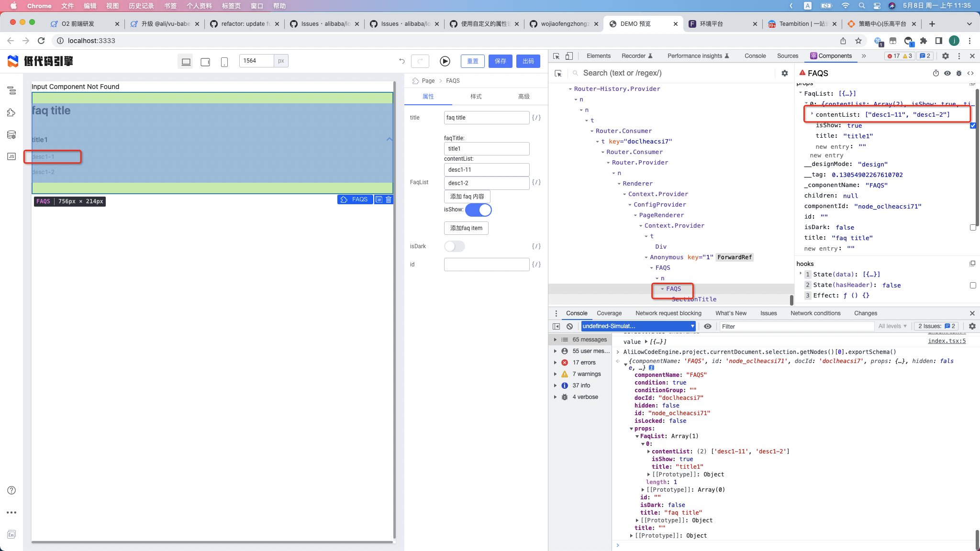Open the All levels log filter dropdown
The image size is (980, 551).
point(892,326)
